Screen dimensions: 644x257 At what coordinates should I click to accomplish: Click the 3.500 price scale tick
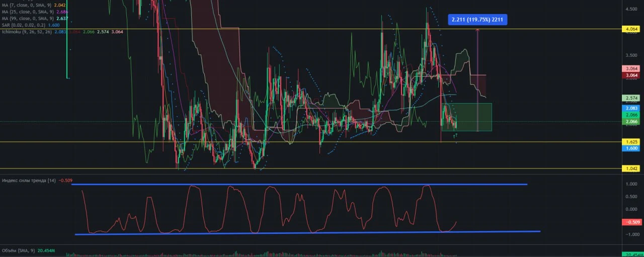(631, 55)
